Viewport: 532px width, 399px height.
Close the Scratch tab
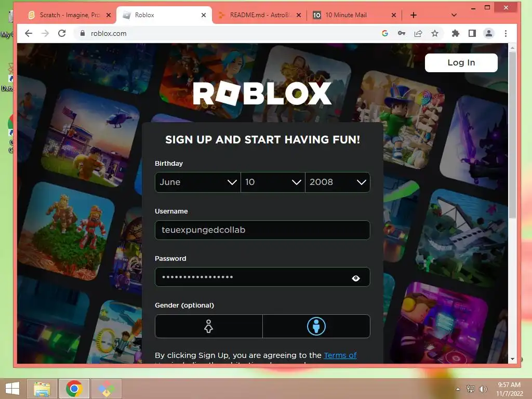point(109,15)
